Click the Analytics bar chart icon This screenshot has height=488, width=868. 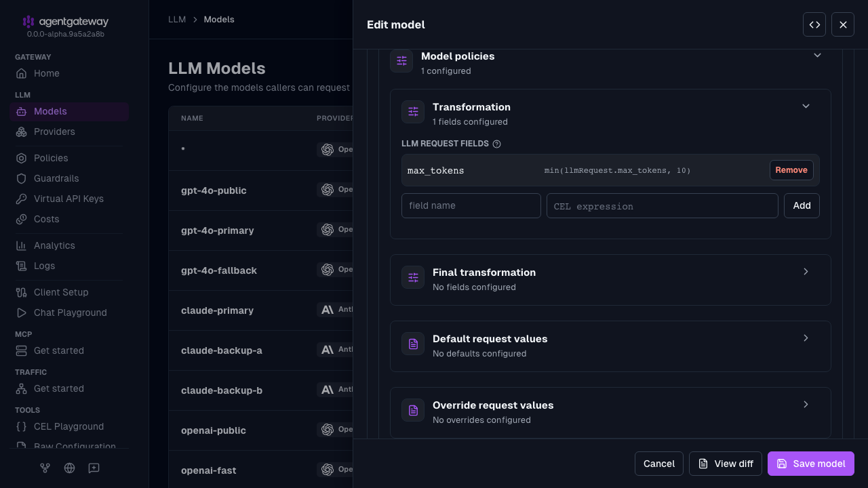(22, 245)
